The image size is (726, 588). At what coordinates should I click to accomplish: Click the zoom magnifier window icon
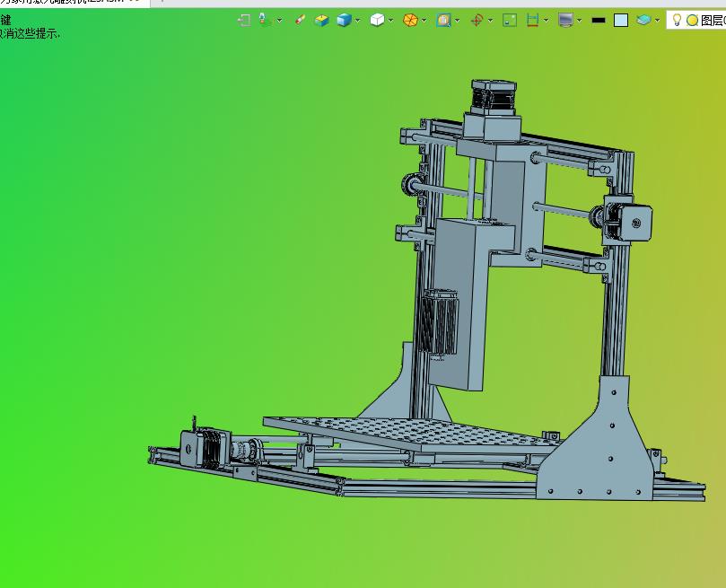[x=443, y=20]
